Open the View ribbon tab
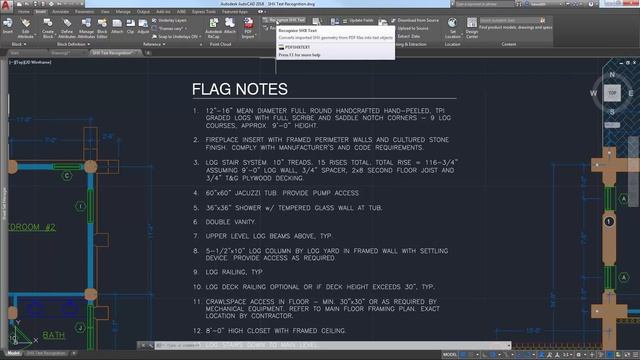Image resolution: width=640 pixels, height=360 pixels. click(x=105, y=12)
